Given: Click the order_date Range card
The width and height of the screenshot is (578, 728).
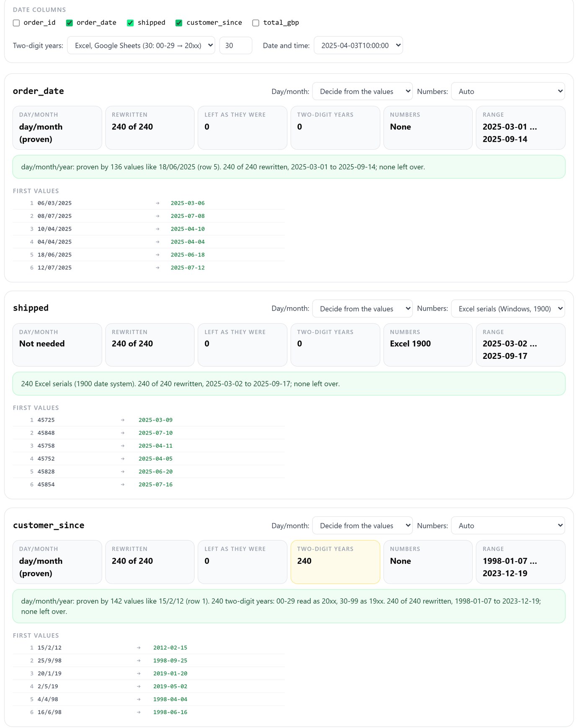Looking at the screenshot, I should pos(521,128).
